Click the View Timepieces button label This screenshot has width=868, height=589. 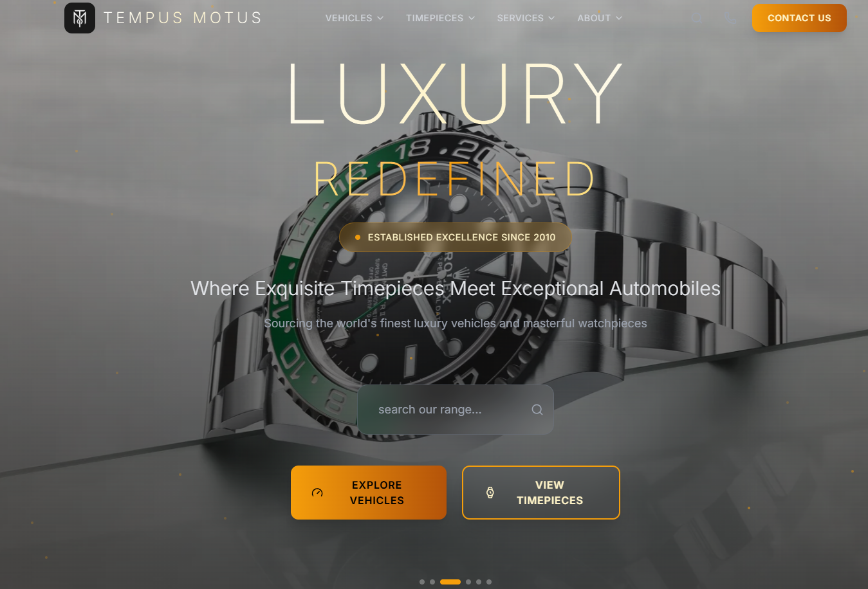click(x=549, y=493)
